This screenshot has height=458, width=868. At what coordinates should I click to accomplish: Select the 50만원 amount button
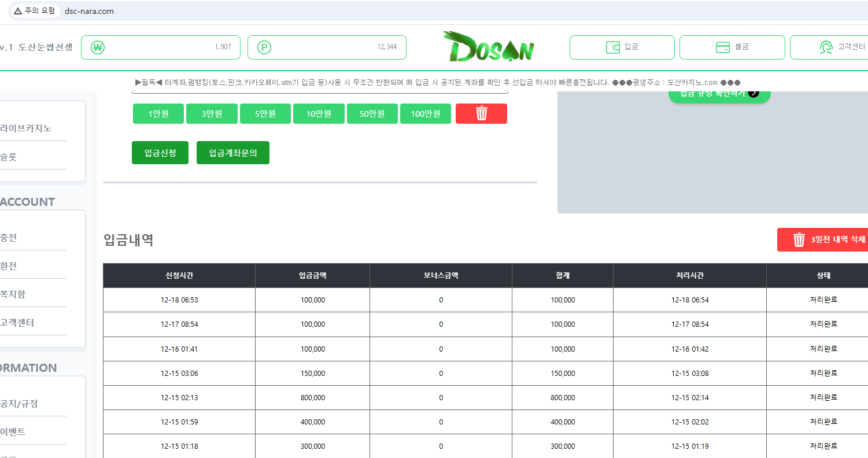coord(372,114)
